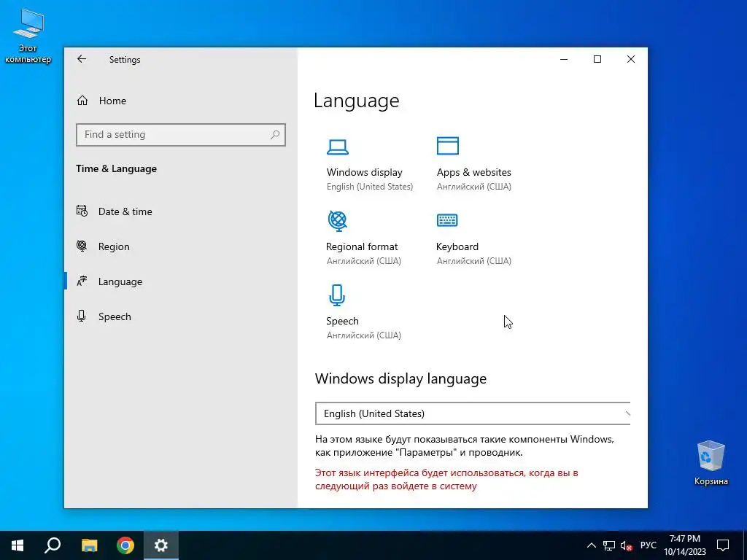Click the dropdown chevron for display language
Screen dimensions: 747x560
tap(627, 414)
